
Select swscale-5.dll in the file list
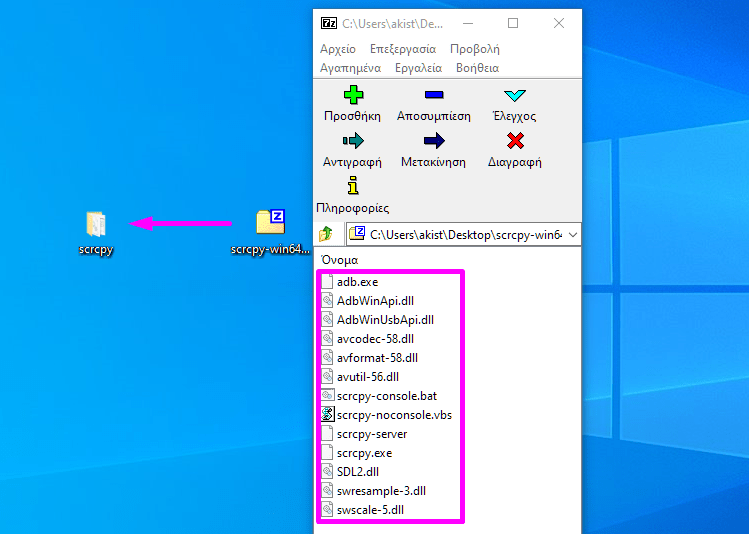(x=370, y=510)
